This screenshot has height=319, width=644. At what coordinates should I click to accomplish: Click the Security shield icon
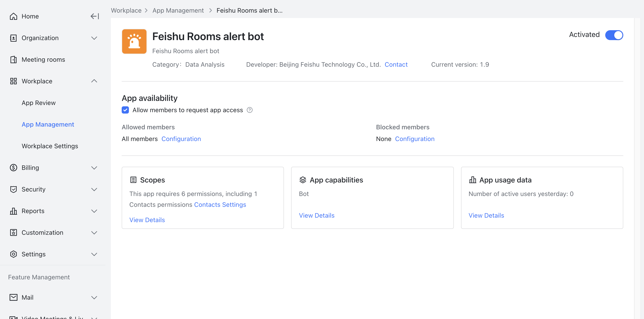[x=14, y=189]
